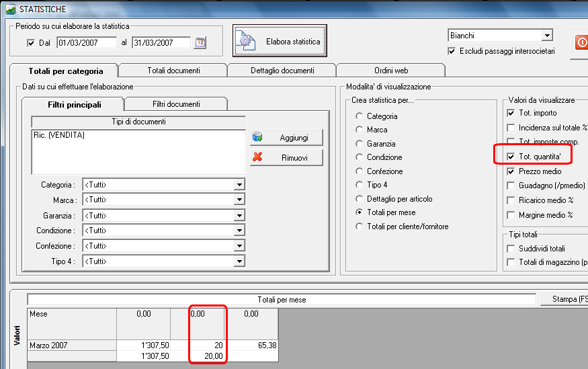588x369 pixels.
Task: Click the red X icon on Rimuovi
Action: (257, 157)
